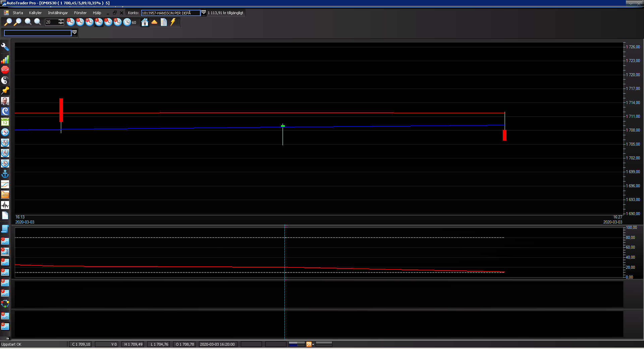
Task: Expand the Konto account dropdown arrow
Action: click(204, 13)
